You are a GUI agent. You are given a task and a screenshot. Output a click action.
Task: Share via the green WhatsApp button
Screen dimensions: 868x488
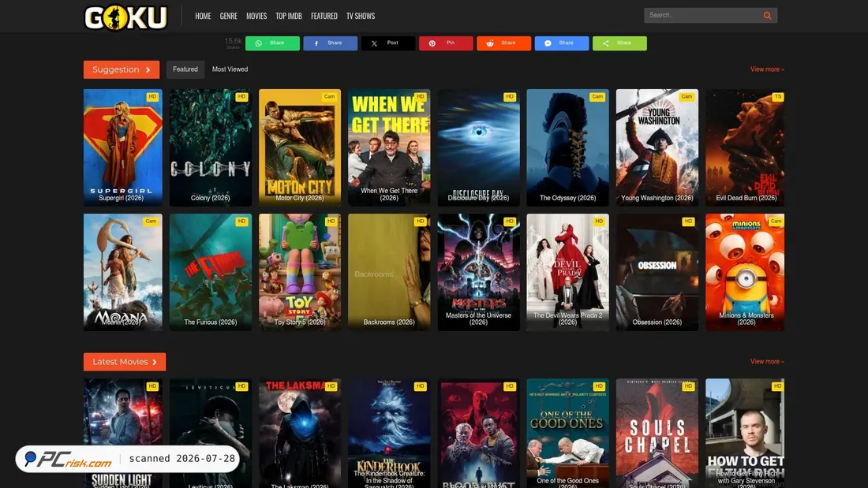(272, 43)
